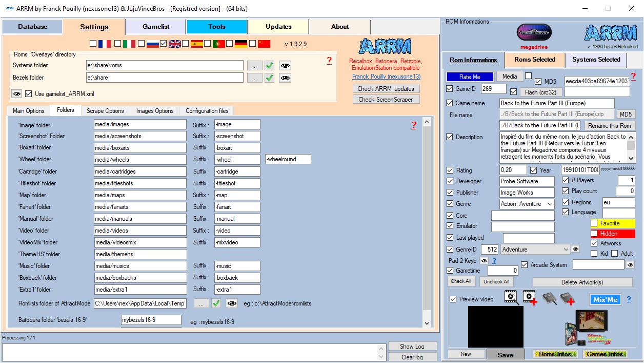The height and width of the screenshot is (363, 644).
Task: Open the GenreID Adventure dropdown
Action: click(x=566, y=250)
